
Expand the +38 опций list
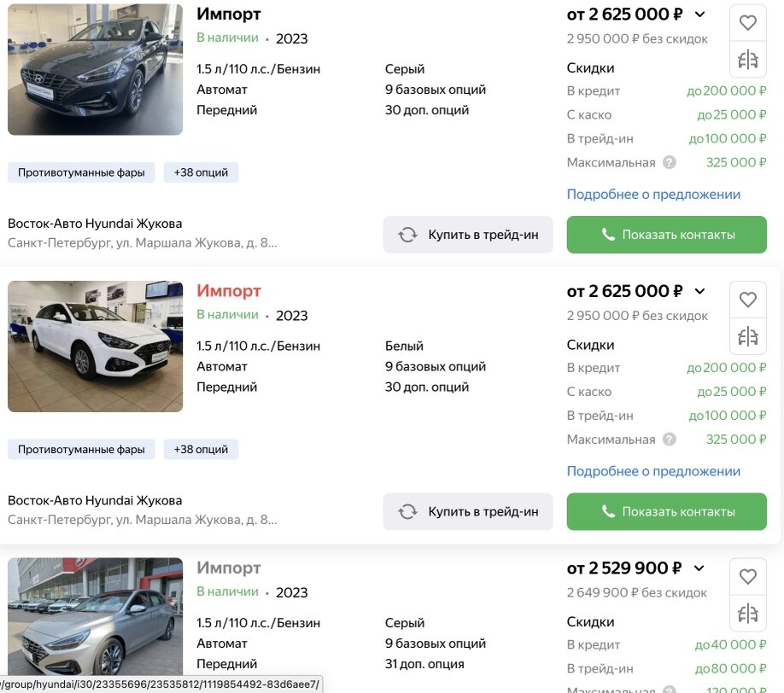[x=201, y=172]
